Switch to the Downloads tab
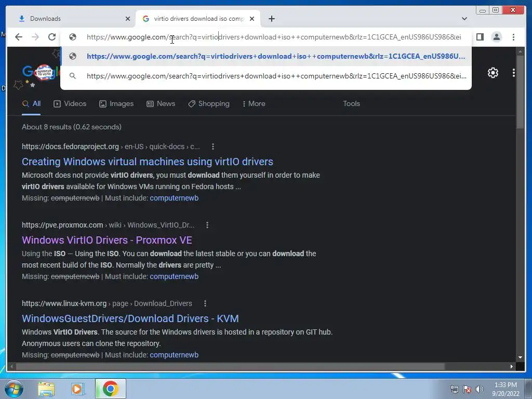532x399 pixels. 71,19
